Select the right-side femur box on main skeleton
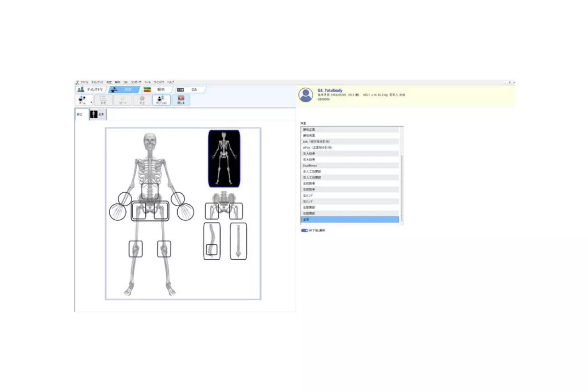The image size is (588, 392). pos(161,211)
